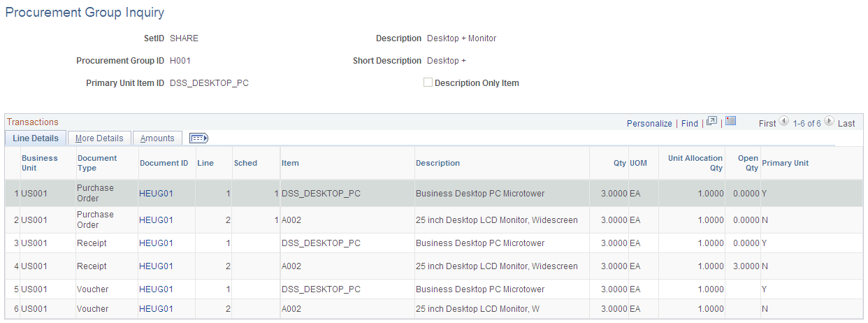
Task: Open HEUG01 document in row 1
Action: click(156, 194)
